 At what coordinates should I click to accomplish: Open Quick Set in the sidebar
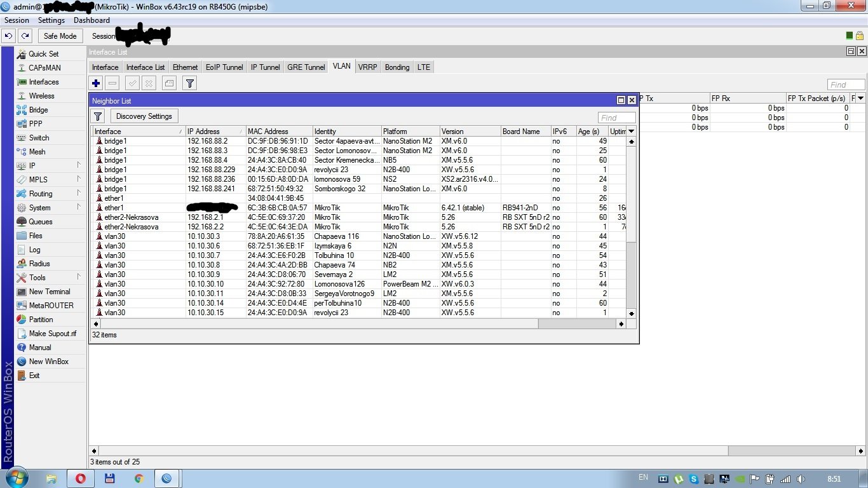[x=43, y=54]
